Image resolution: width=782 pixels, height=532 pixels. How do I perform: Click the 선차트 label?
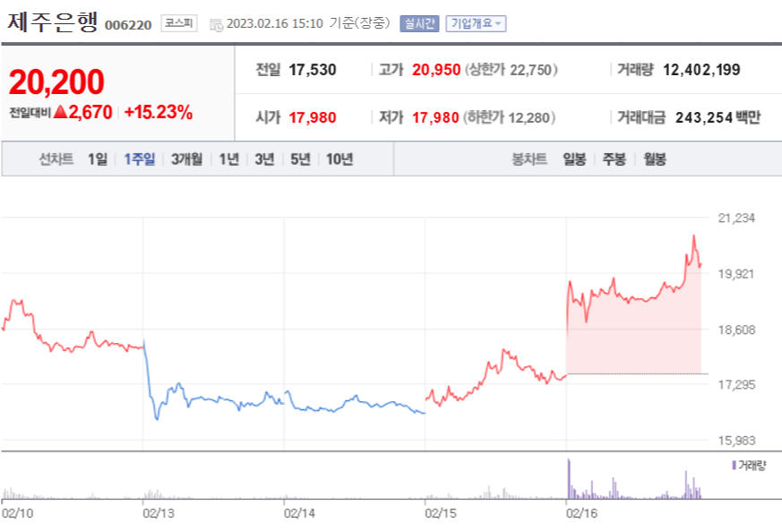(x=56, y=159)
